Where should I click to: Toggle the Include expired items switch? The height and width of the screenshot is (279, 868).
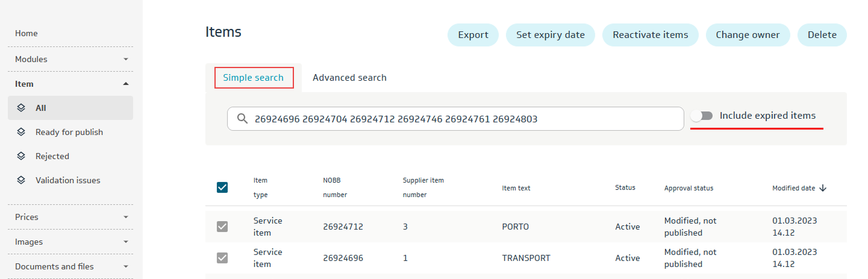coord(702,116)
